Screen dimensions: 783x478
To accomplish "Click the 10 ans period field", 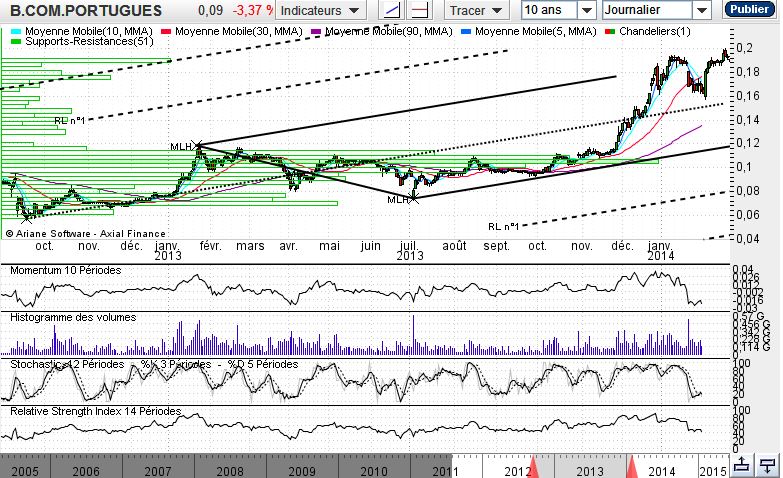I will pos(549,10).
